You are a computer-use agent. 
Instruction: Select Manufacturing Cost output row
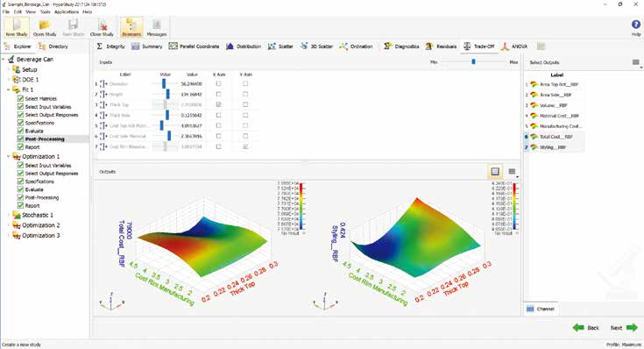554,126
